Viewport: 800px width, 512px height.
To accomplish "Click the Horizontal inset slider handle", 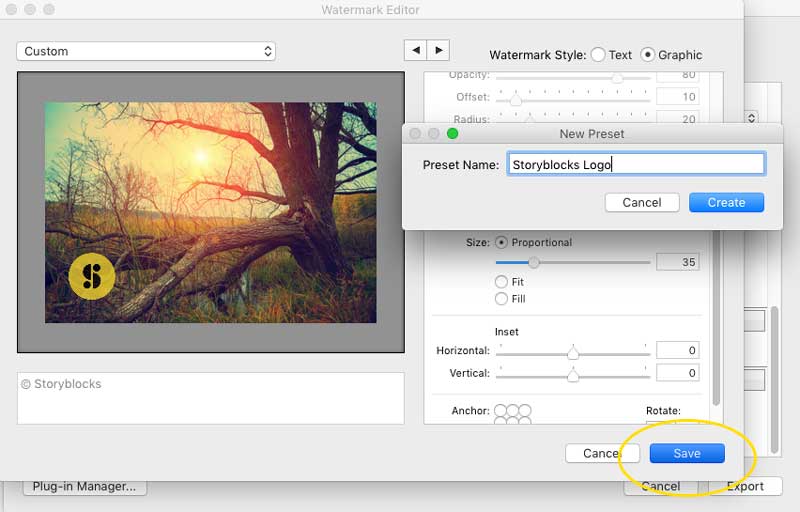I will [573, 352].
